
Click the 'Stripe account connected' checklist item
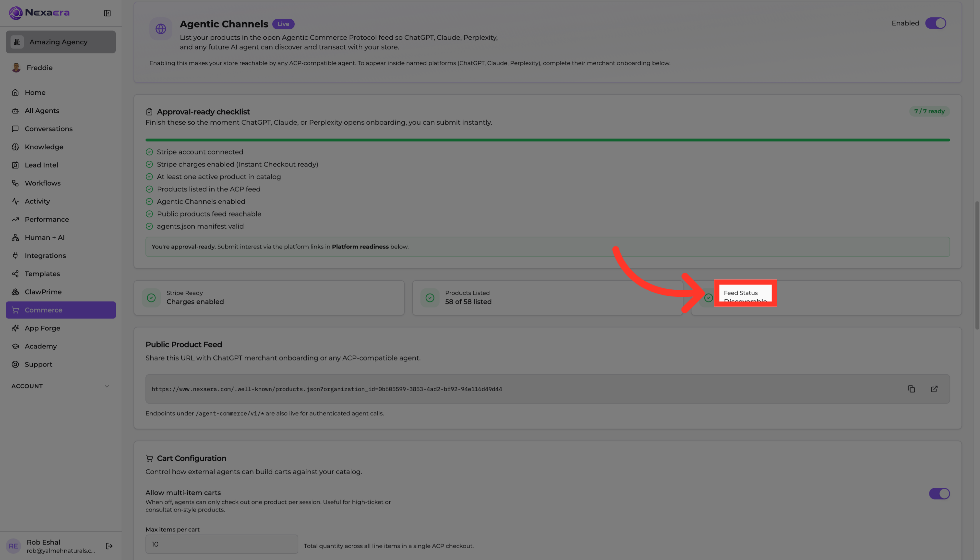(x=195, y=152)
